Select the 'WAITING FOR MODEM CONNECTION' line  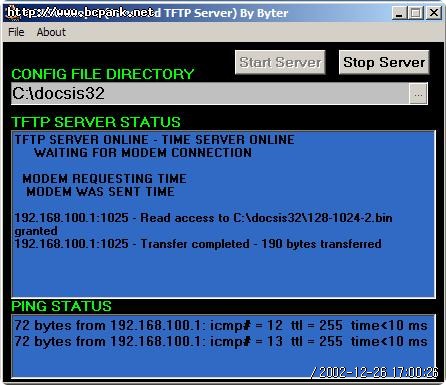pos(143,153)
